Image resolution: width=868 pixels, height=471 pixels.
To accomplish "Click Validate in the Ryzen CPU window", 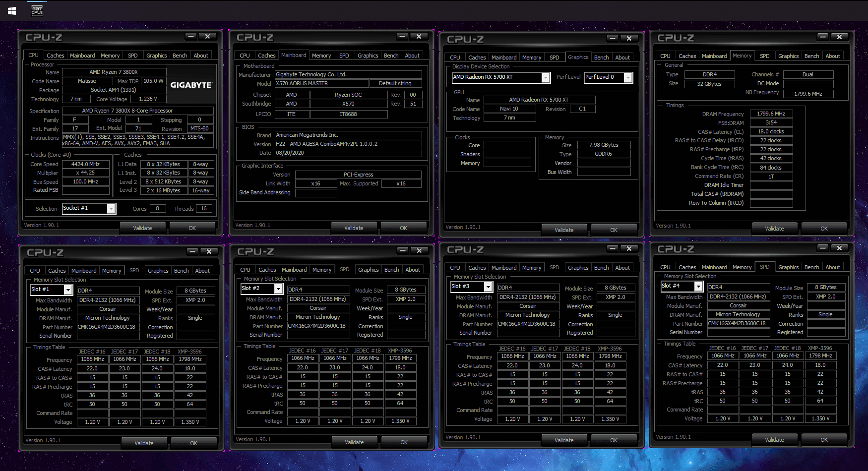I will tap(143, 228).
